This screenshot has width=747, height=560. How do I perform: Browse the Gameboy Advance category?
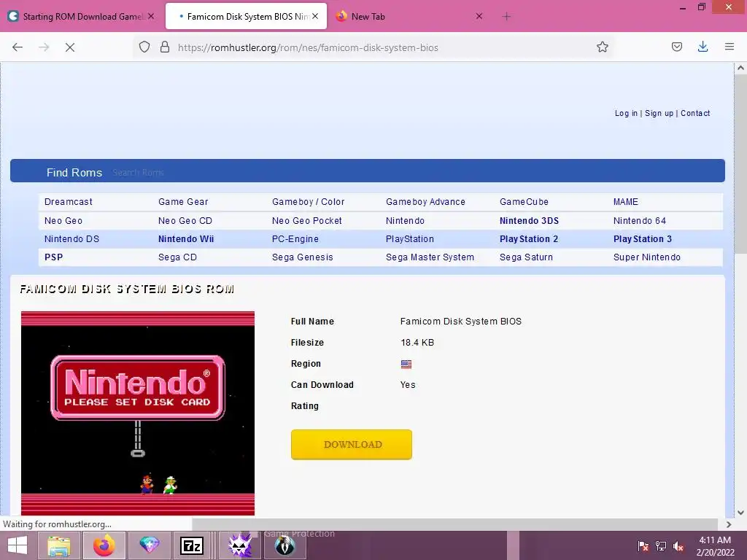(425, 202)
